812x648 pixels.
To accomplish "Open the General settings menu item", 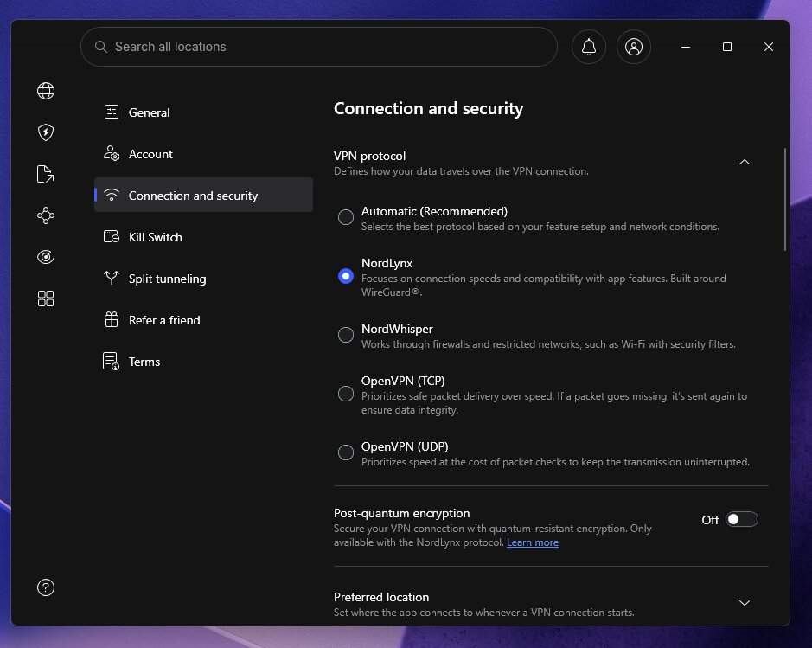I will pyautogui.click(x=203, y=112).
